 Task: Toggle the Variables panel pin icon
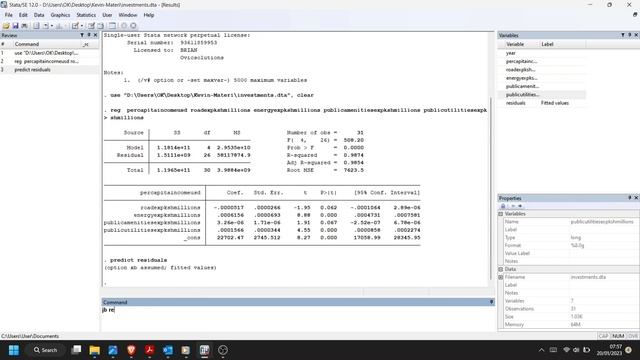(630, 35)
